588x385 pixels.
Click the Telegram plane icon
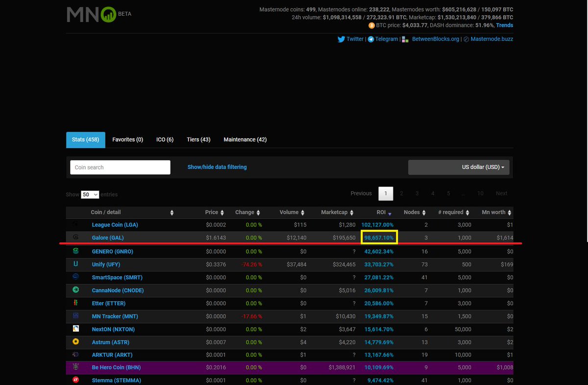[371, 39]
